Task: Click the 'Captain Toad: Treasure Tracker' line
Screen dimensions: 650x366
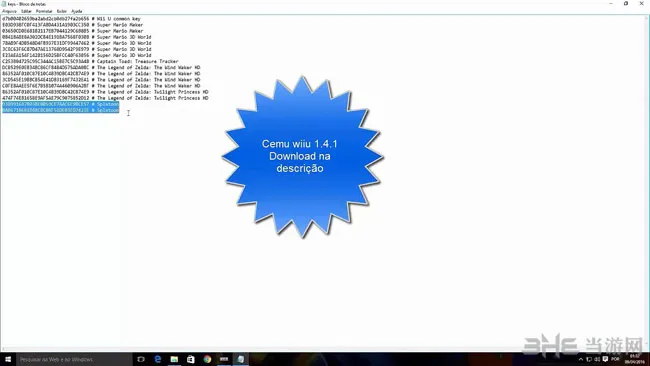Action: pyautogui.click(x=90, y=61)
